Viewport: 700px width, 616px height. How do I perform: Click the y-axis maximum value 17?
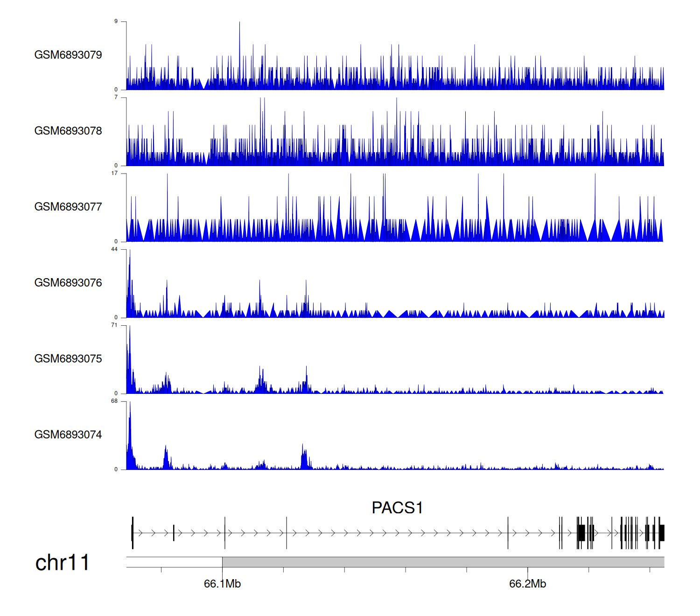pyautogui.click(x=114, y=173)
